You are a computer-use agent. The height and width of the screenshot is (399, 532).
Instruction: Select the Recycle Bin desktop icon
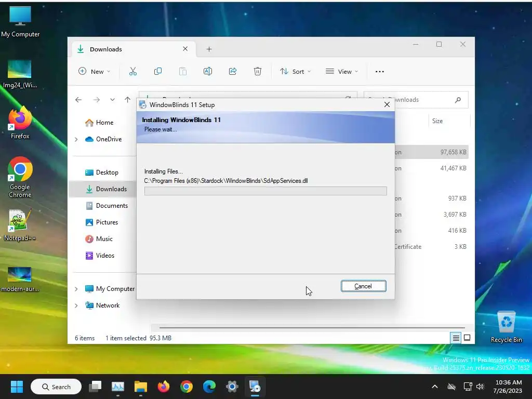506,327
